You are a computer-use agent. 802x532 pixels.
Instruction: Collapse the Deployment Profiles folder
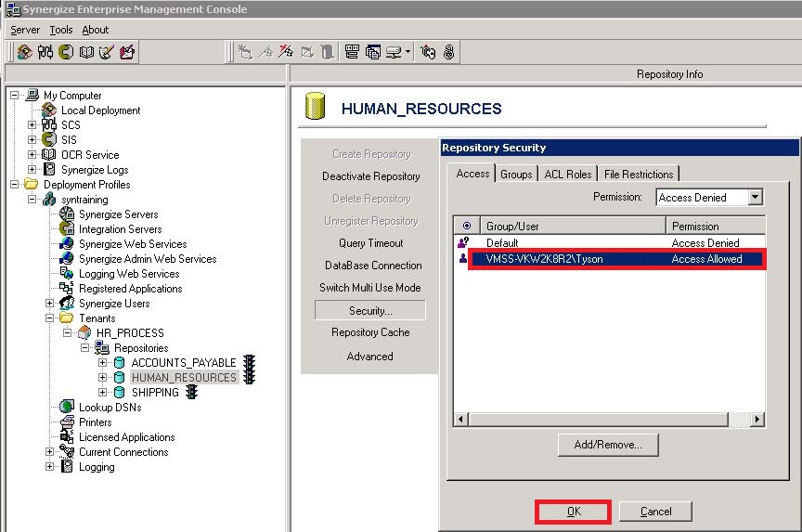point(15,184)
